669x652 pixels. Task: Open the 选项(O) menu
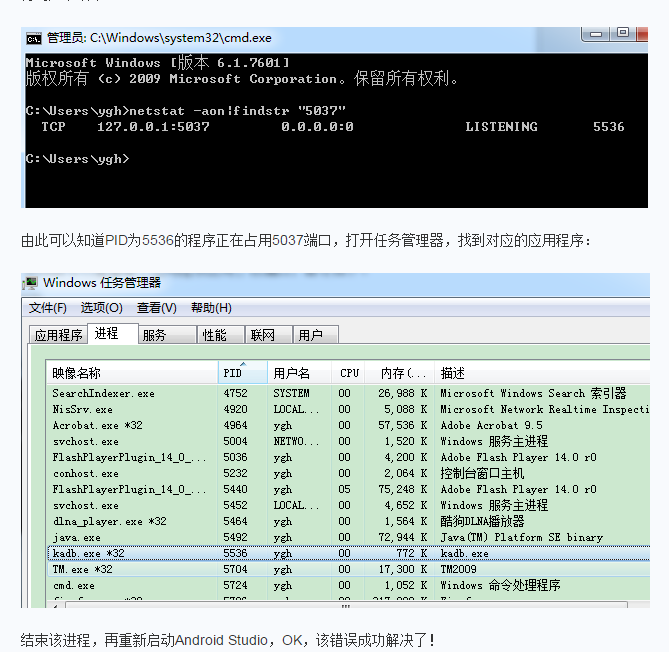coord(102,308)
